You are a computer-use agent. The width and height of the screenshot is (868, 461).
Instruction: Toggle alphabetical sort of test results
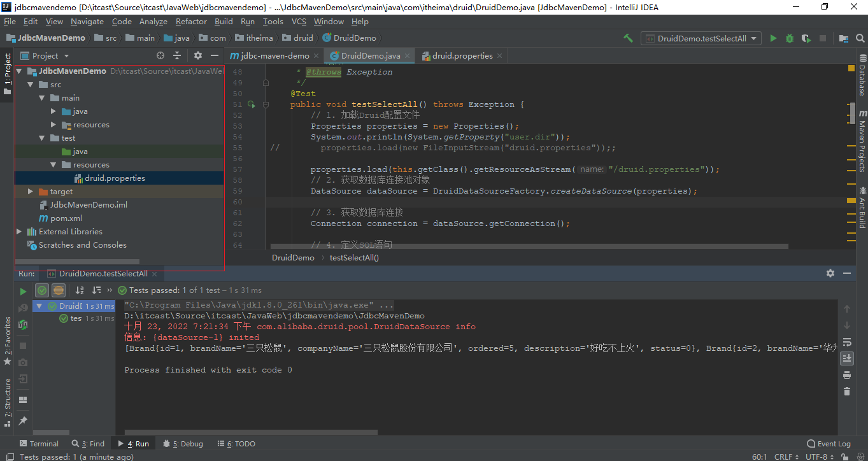[x=80, y=290]
